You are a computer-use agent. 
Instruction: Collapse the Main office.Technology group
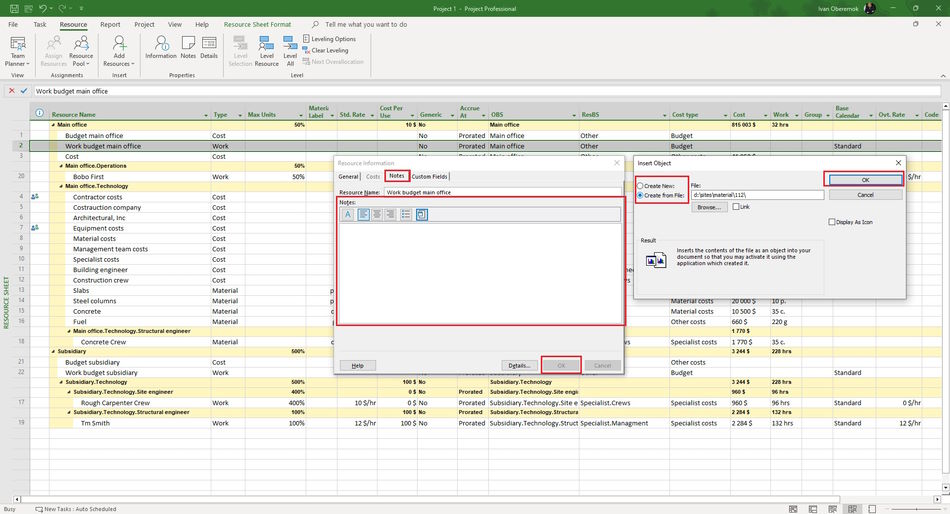(x=61, y=187)
